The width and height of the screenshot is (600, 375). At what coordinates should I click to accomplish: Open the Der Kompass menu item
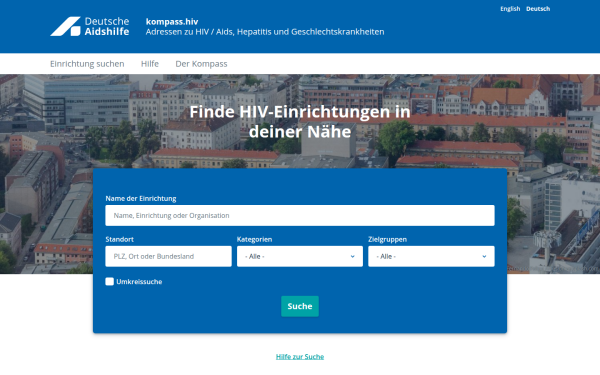coord(201,64)
